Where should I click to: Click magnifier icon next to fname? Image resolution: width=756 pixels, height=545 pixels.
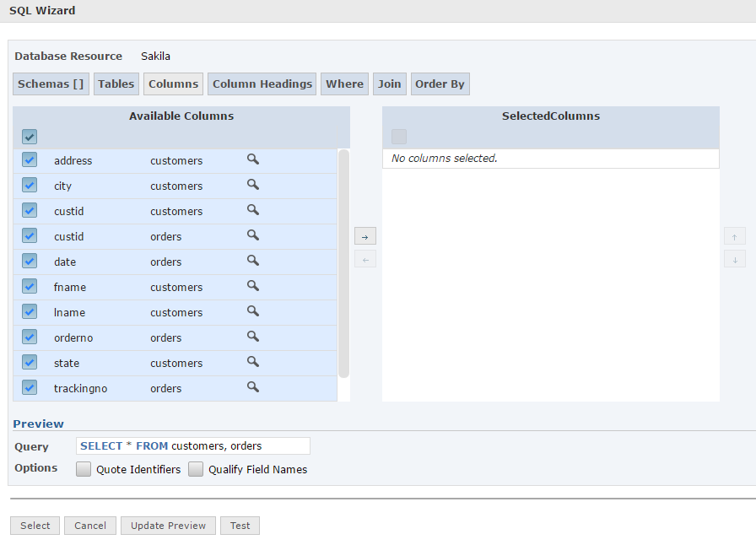(252, 286)
